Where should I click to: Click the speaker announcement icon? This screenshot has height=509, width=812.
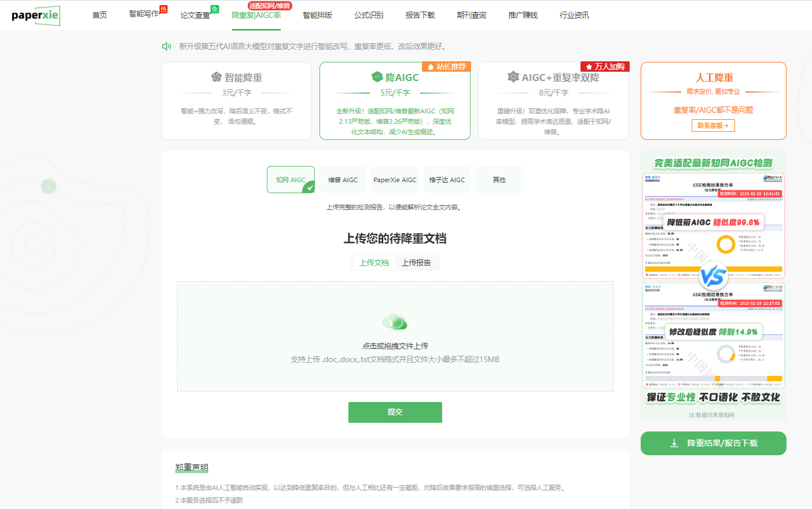pos(167,46)
